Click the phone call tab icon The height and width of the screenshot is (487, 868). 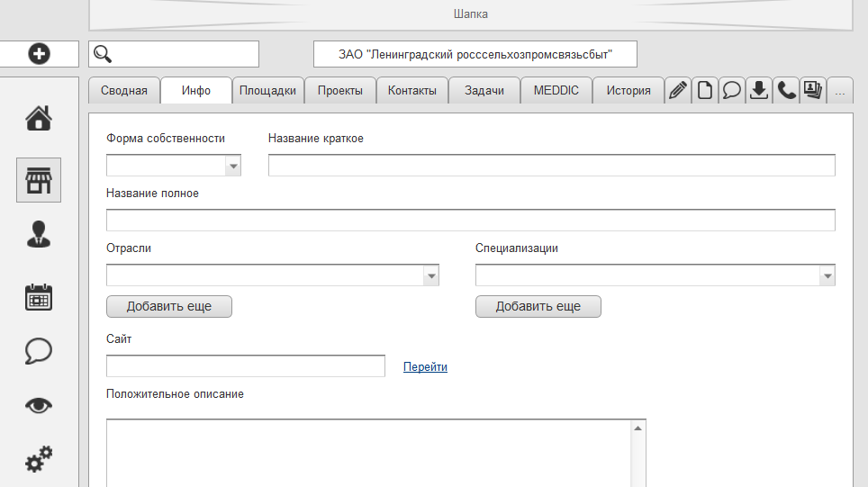click(786, 90)
